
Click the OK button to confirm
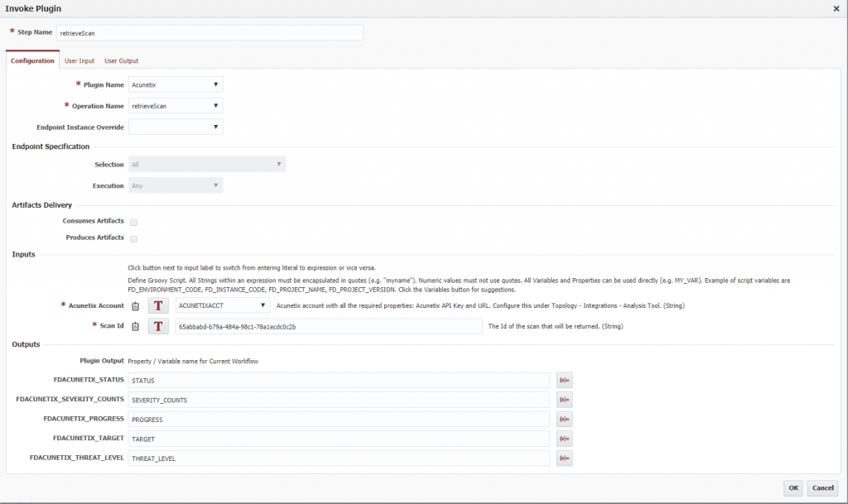click(x=793, y=488)
